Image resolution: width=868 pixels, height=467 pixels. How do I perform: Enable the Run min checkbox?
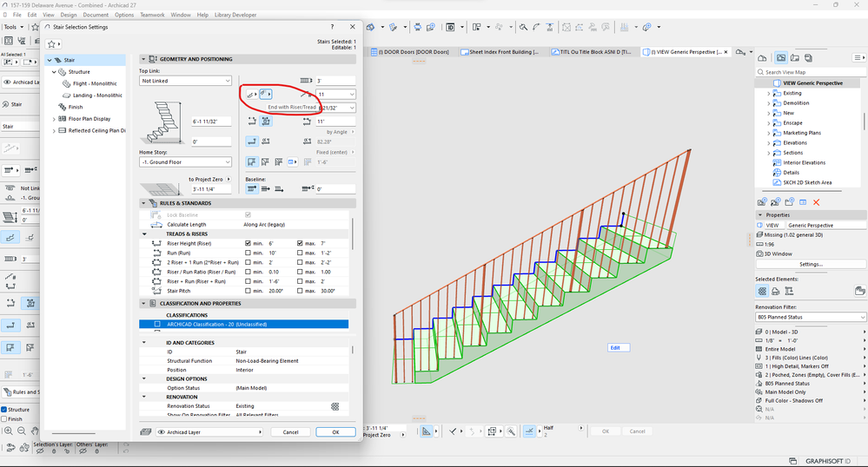248,253
